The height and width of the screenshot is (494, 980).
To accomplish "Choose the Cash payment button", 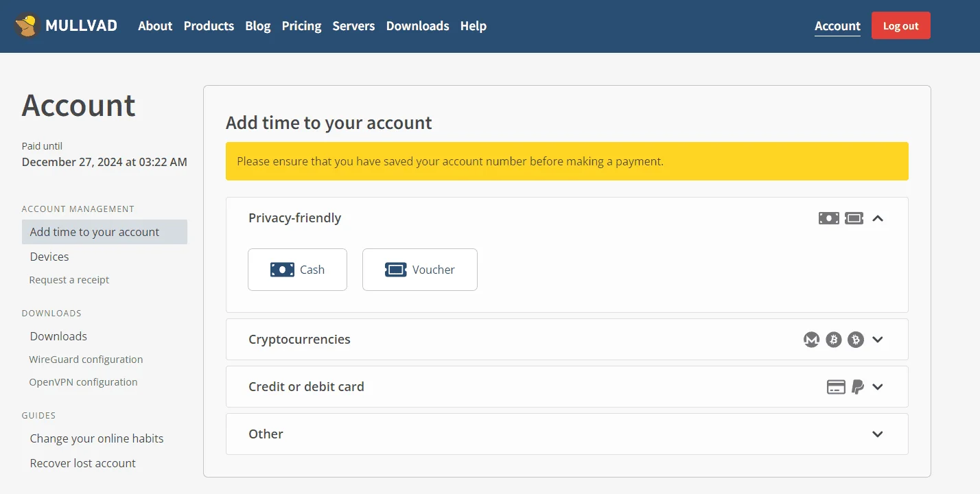I will pyautogui.click(x=297, y=270).
